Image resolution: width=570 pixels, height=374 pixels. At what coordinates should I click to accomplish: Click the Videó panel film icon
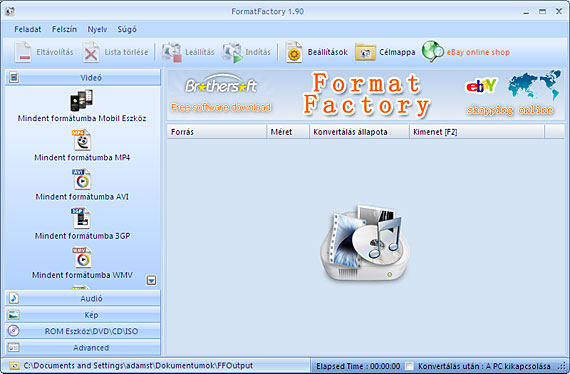[x=14, y=77]
